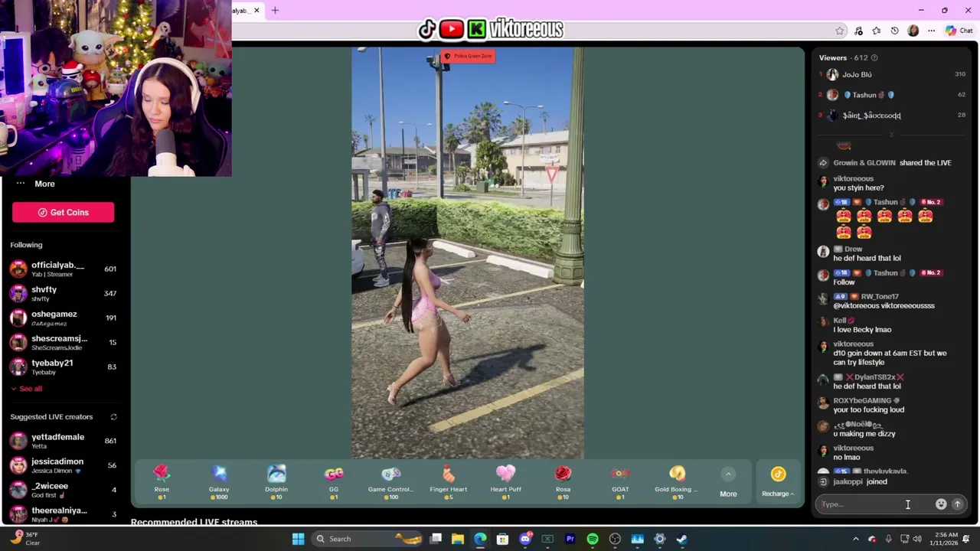Refresh Suggested LIVE creators
Screen dimensions: 980x551
point(113,417)
